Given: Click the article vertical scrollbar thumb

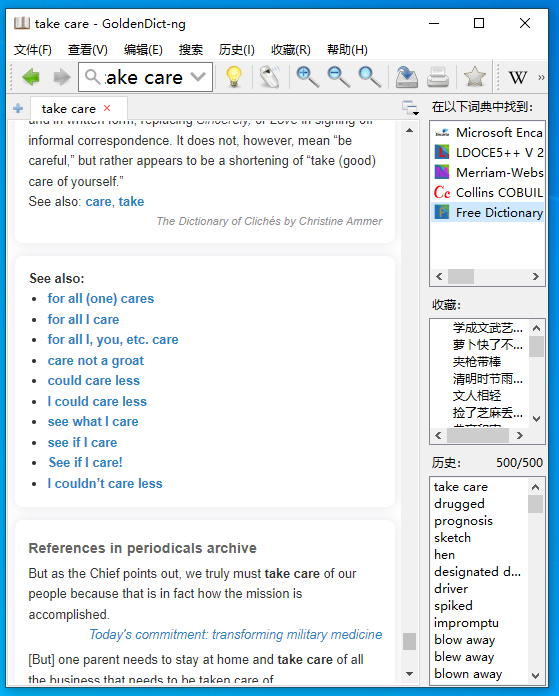Looking at the screenshot, I should [409, 641].
